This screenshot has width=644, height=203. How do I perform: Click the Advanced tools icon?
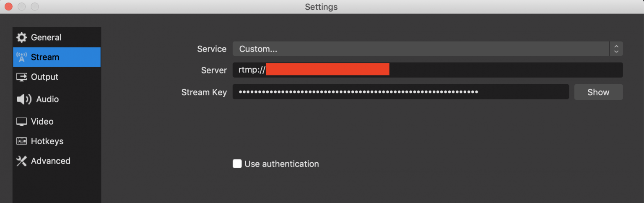point(21,161)
